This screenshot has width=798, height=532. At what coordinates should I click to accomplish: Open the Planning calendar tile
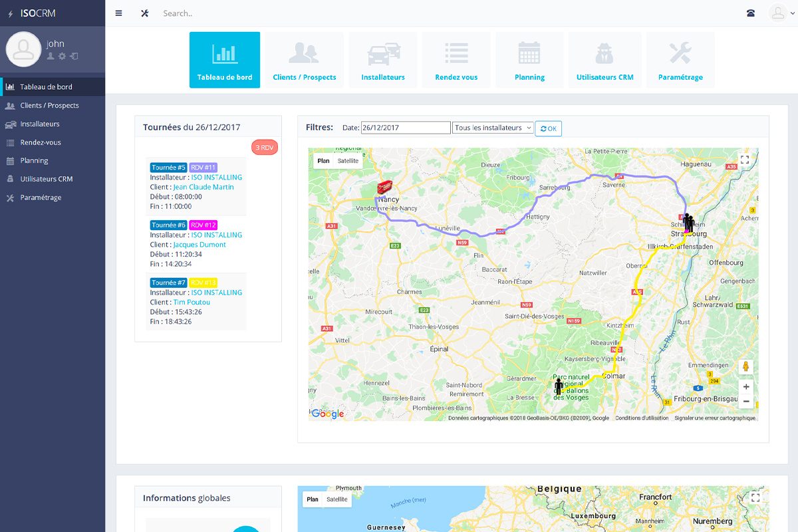(x=529, y=60)
